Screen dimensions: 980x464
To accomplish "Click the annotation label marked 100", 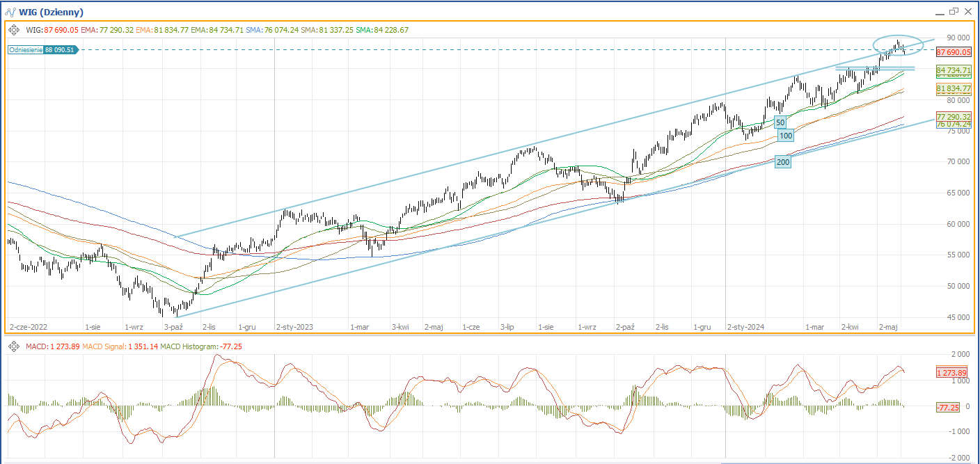I will point(785,136).
